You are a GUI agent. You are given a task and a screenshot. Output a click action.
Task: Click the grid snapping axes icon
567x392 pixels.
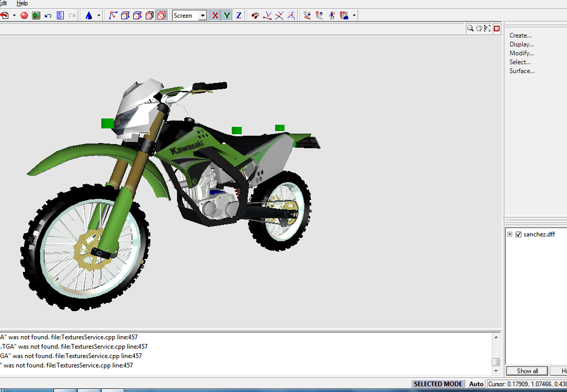[x=291, y=16]
